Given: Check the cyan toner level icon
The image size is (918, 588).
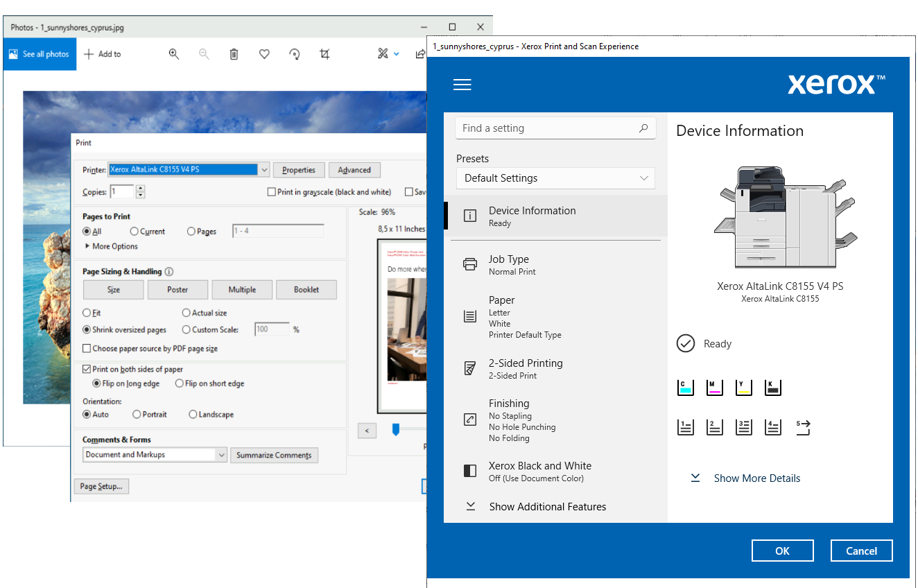Looking at the screenshot, I should [x=686, y=387].
